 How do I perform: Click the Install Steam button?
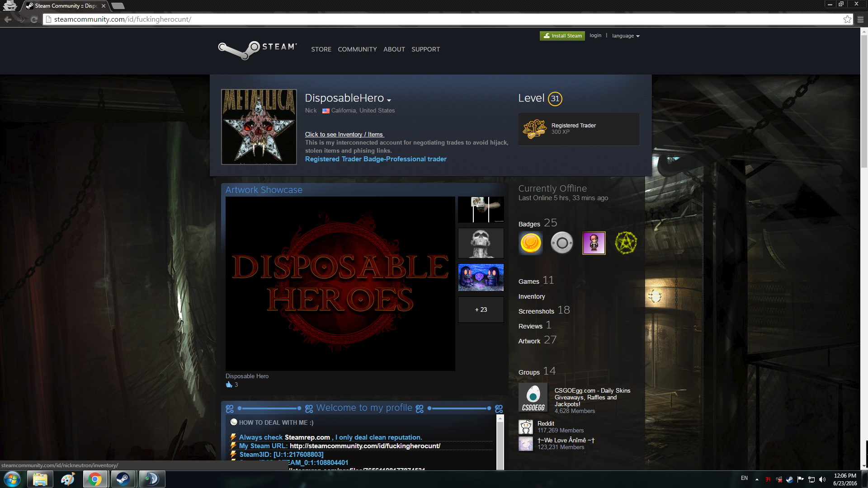562,36
